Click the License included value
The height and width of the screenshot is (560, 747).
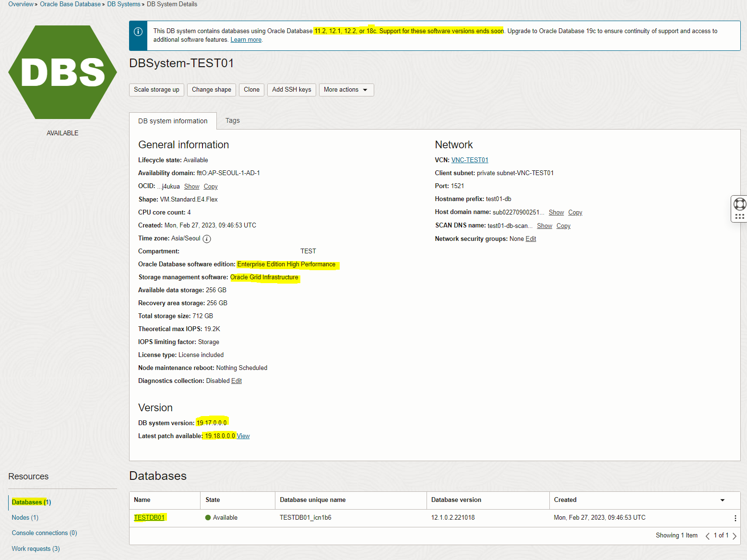click(x=201, y=355)
